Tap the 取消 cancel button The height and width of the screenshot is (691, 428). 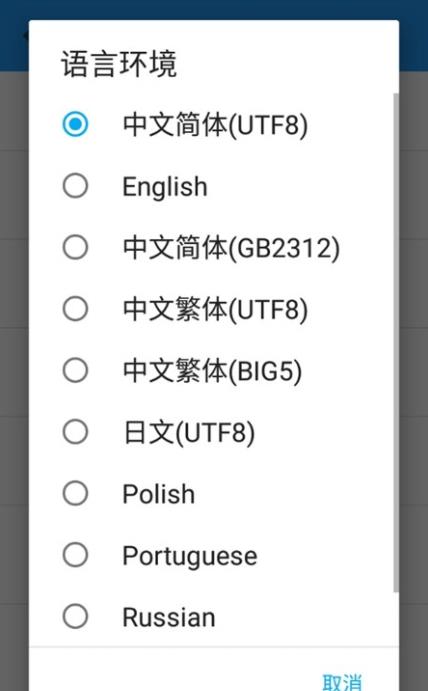pyautogui.click(x=342, y=681)
